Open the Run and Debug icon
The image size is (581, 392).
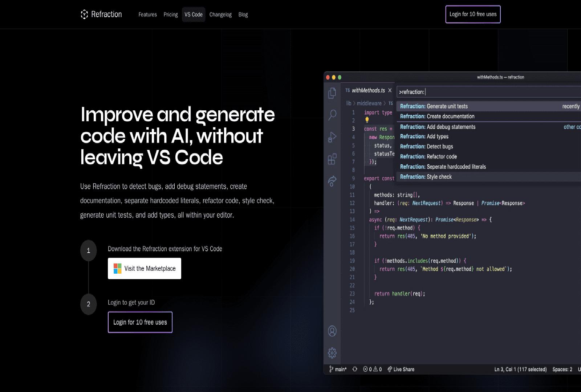point(332,137)
